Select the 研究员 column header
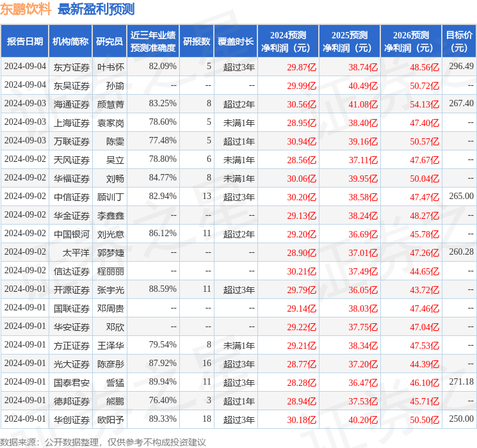This screenshot has width=477, height=448. point(109,42)
